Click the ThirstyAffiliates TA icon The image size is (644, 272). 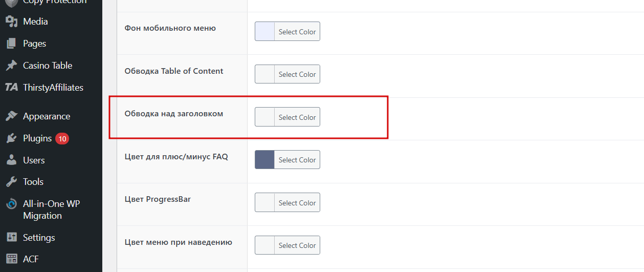coord(11,88)
